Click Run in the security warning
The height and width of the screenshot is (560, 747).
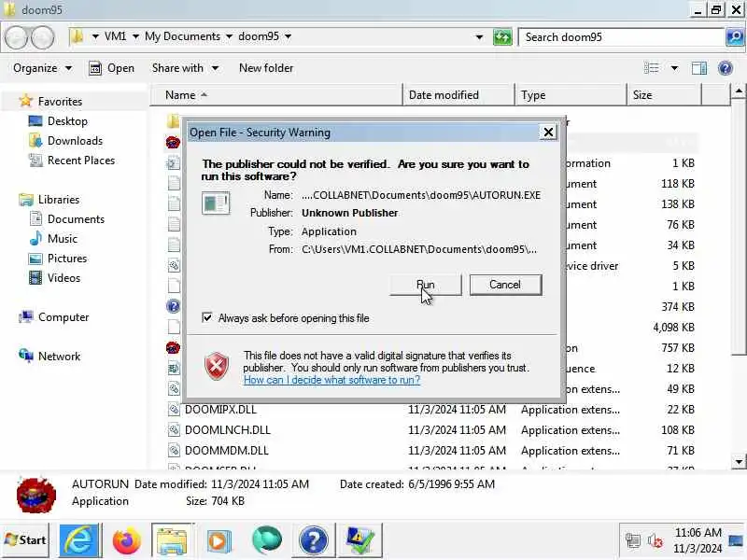(x=426, y=285)
